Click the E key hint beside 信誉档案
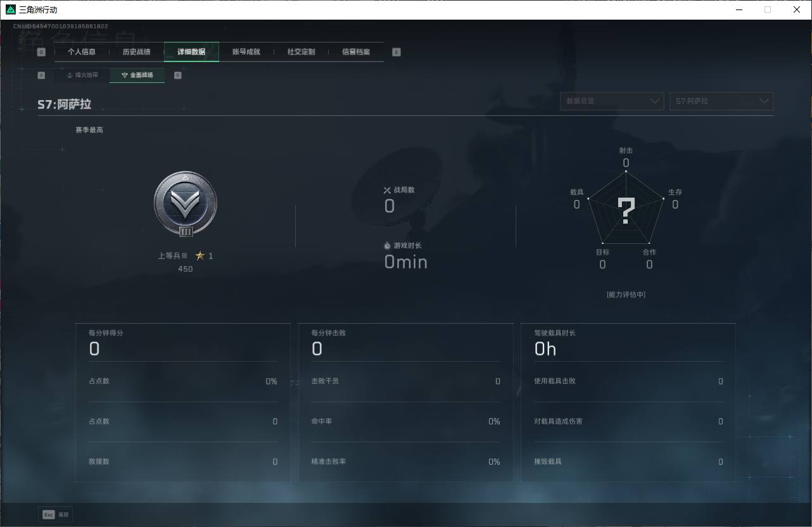 [x=396, y=53]
